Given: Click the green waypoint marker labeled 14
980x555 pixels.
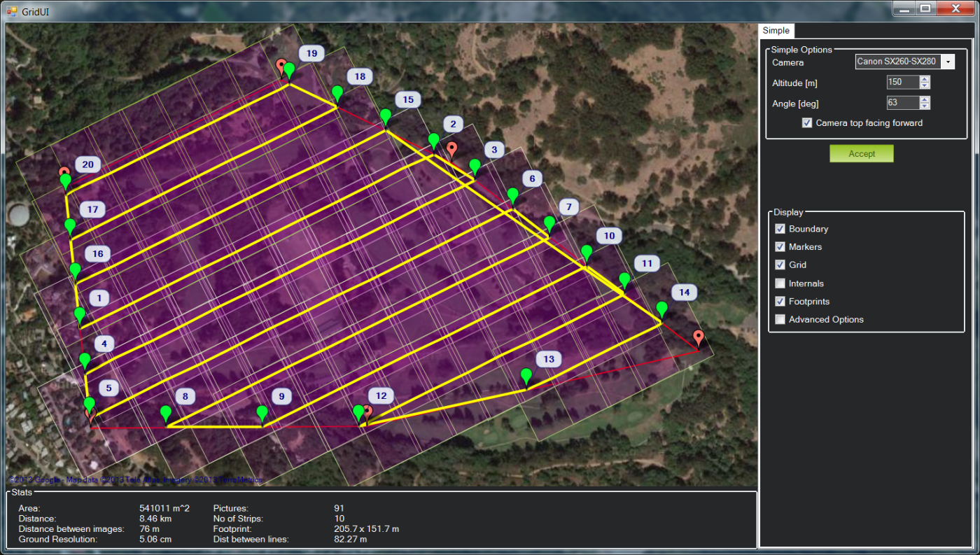Looking at the screenshot, I should (x=661, y=311).
